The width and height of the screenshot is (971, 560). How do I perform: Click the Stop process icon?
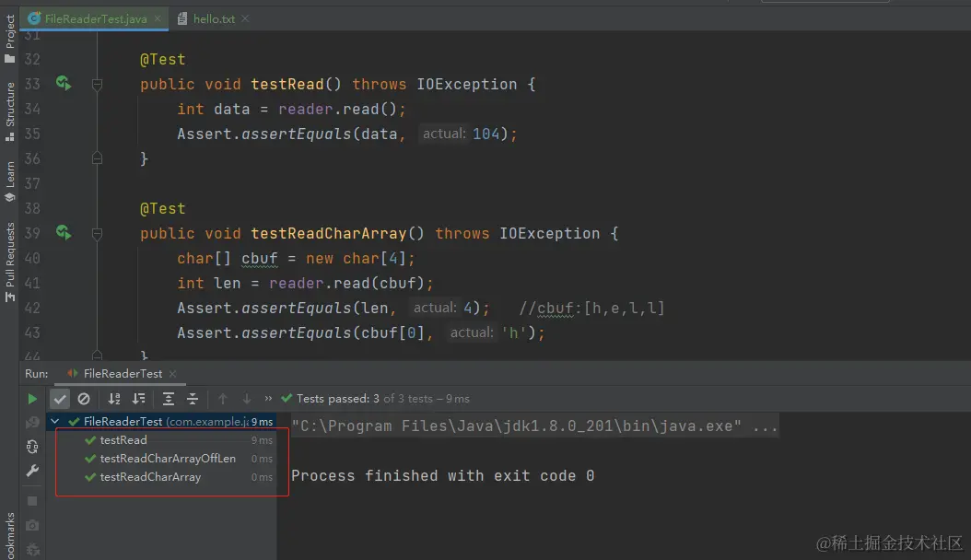tap(32, 501)
